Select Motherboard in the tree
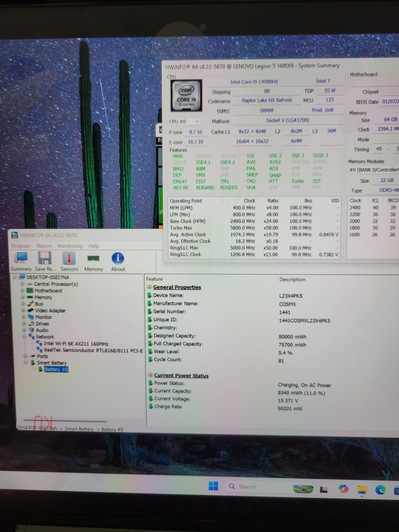The image size is (399, 532). (x=48, y=291)
